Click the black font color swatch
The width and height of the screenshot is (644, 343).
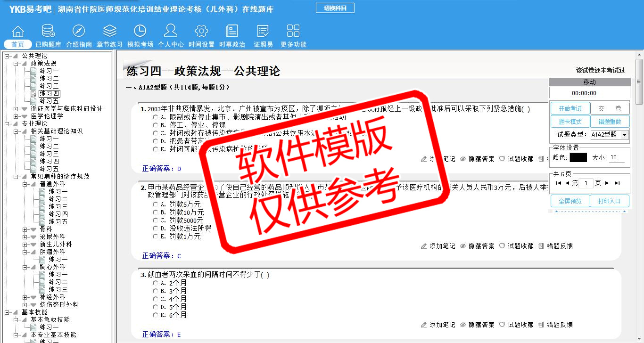[578, 158]
